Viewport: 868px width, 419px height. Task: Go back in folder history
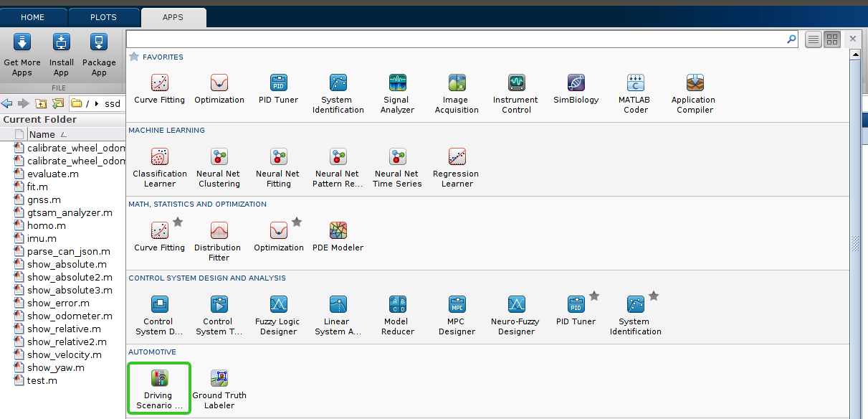(x=7, y=103)
